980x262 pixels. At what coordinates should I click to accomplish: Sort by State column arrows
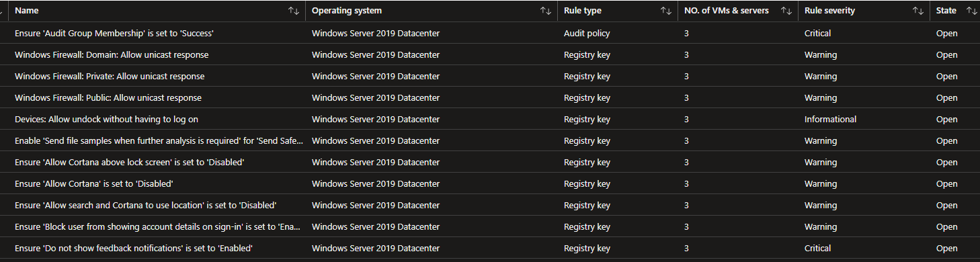971,11
